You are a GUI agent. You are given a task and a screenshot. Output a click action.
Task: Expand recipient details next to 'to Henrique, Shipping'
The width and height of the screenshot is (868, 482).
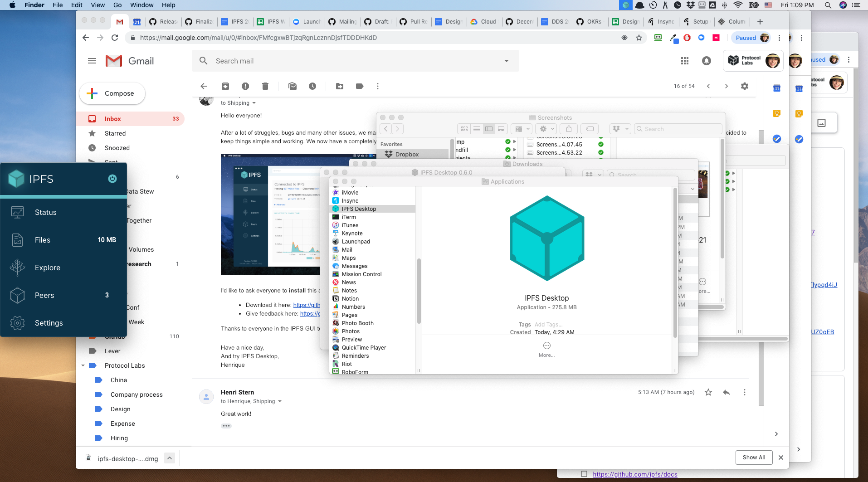tap(280, 401)
